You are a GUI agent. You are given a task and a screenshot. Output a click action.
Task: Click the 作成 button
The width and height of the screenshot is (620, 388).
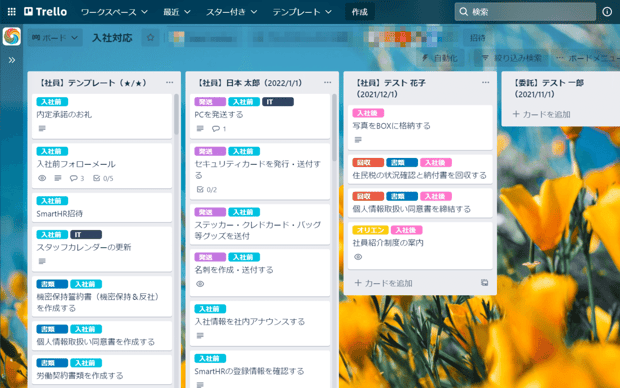359,12
